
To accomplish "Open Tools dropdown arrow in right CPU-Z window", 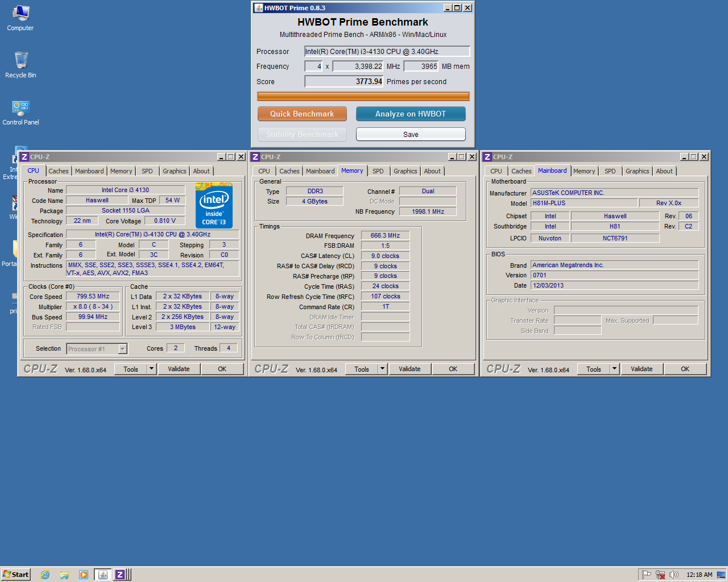I will click(615, 369).
